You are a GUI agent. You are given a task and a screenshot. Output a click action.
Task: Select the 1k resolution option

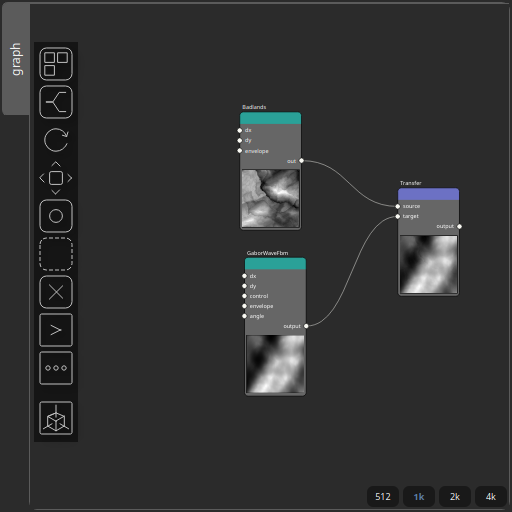point(419,497)
